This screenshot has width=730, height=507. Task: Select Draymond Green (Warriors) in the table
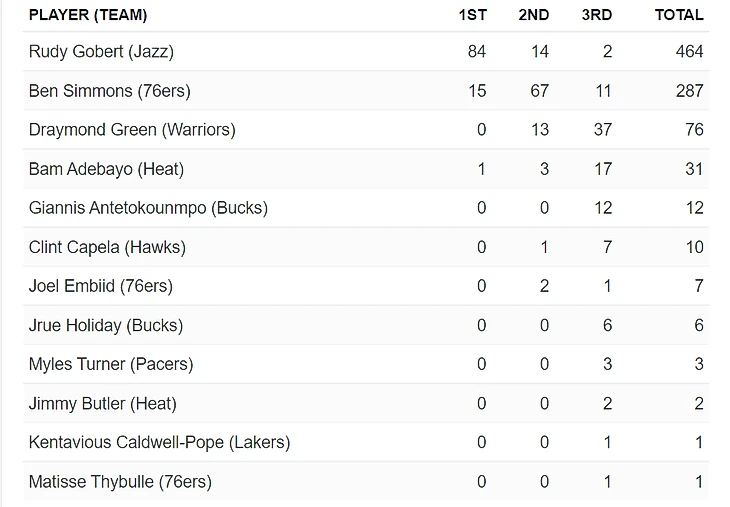132,130
